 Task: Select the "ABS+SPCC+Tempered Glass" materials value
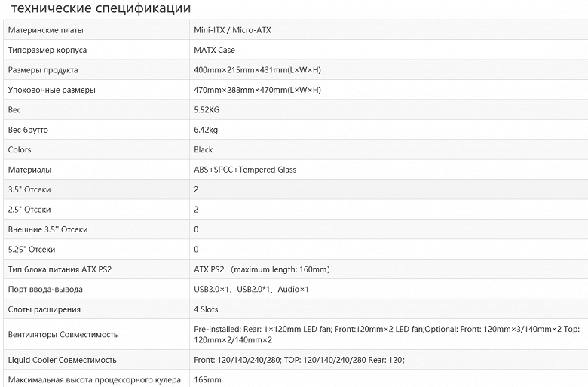(245, 170)
